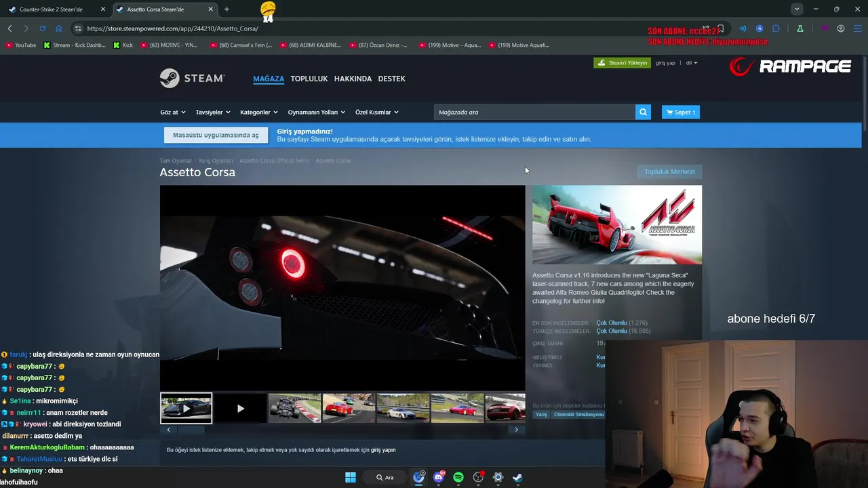The width and height of the screenshot is (868, 488).
Task: Click the Otomobil Simülasyonu tag
Action: pyautogui.click(x=578, y=414)
